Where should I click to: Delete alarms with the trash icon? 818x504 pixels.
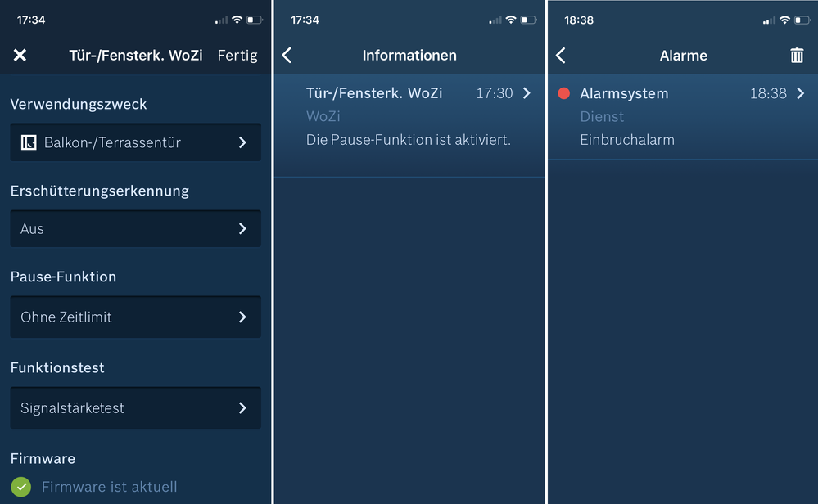(x=797, y=55)
